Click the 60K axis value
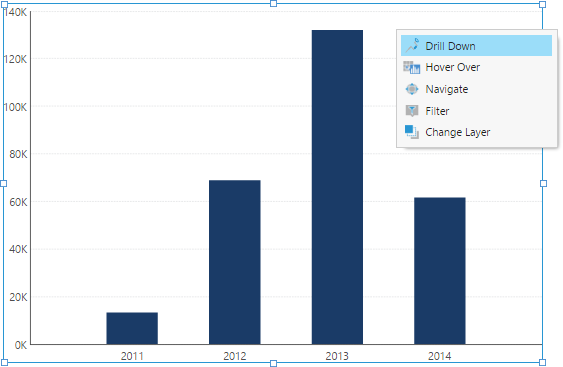This screenshot has height=367, width=563. (18, 202)
